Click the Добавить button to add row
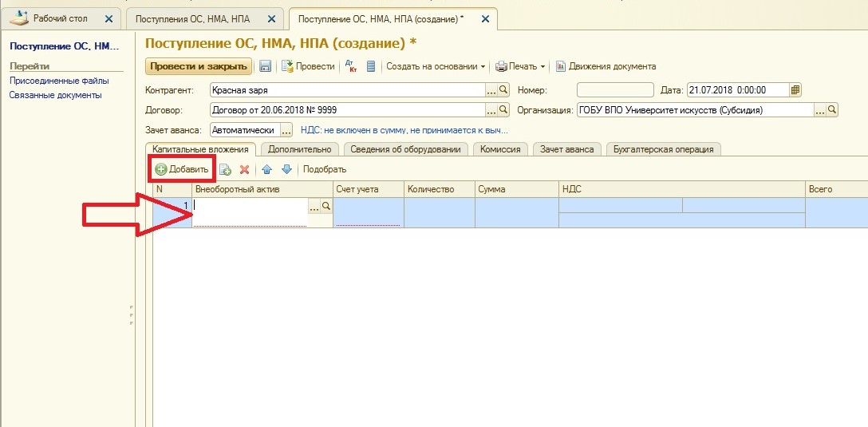The width and height of the screenshot is (868, 427). point(182,169)
